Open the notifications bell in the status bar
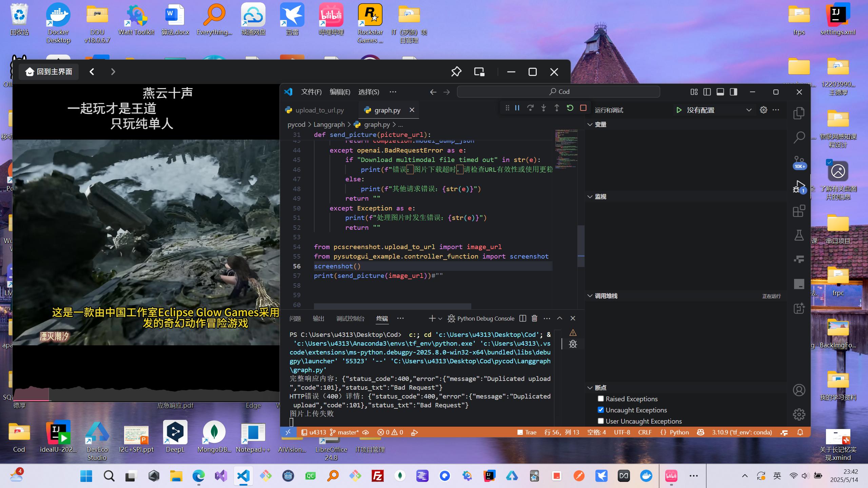Image resolution: width=868 pixels, height=488 pixels. tap(800, 432)
